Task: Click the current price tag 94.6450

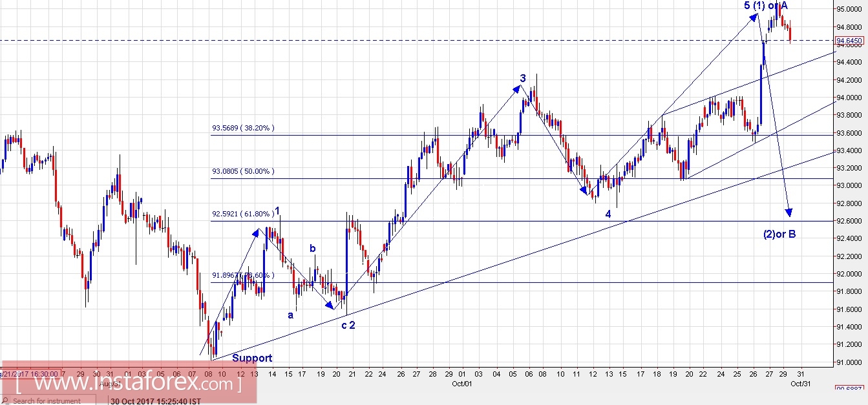Action: pos(850,40)
